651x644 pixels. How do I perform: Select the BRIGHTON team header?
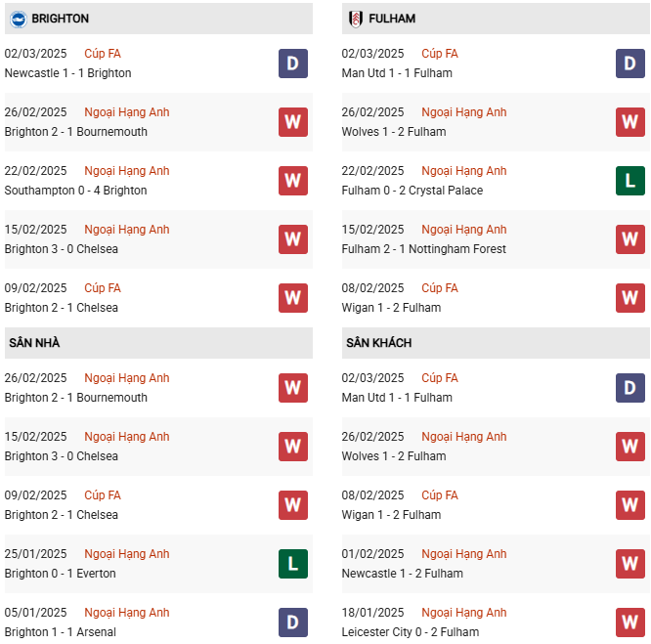point(158,19)
